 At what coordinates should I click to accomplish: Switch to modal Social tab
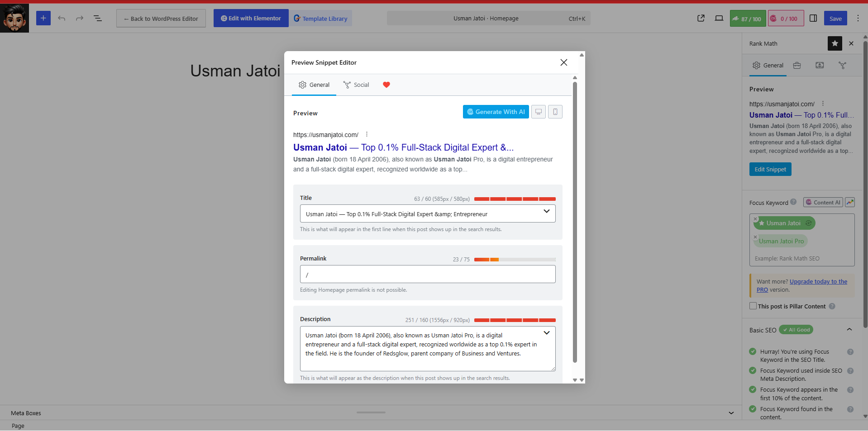[356, 85]
